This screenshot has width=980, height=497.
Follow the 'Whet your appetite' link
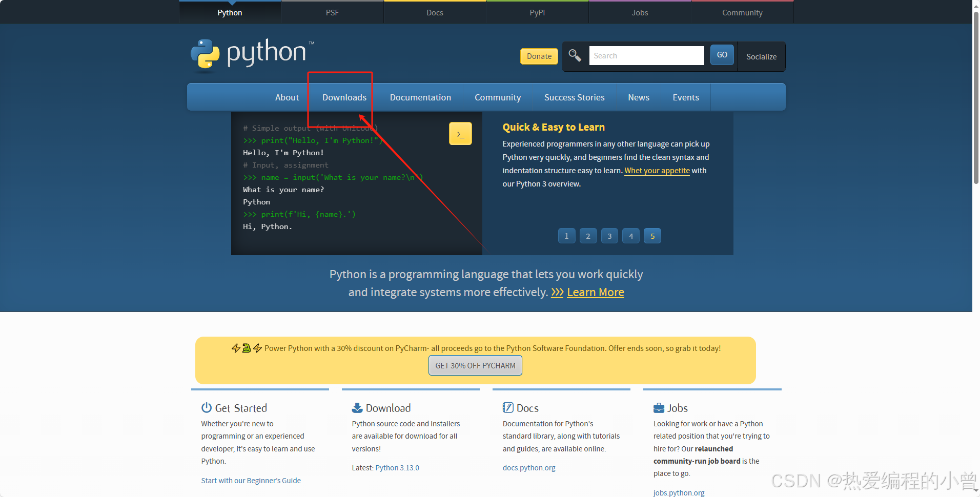(x=657, y=171)
